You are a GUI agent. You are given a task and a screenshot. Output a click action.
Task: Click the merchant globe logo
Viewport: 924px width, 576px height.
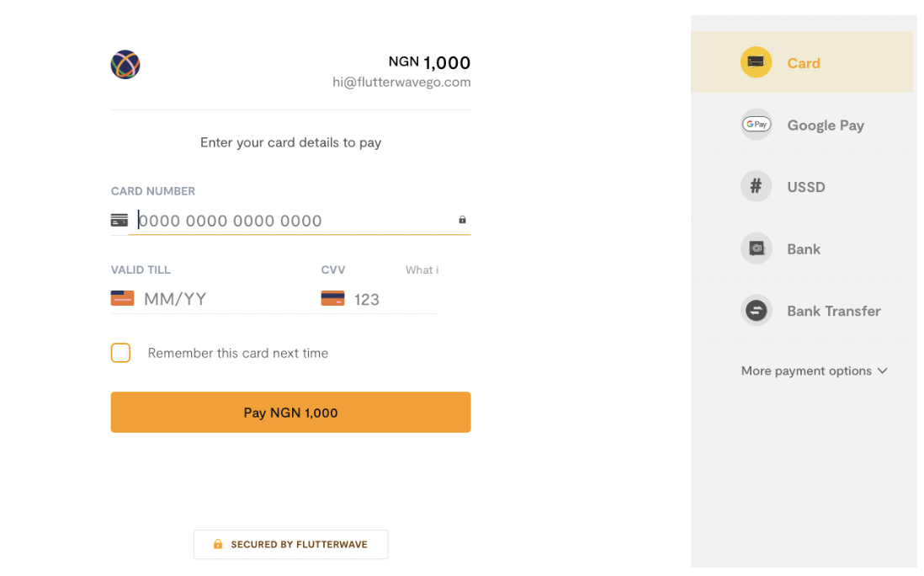125,64
